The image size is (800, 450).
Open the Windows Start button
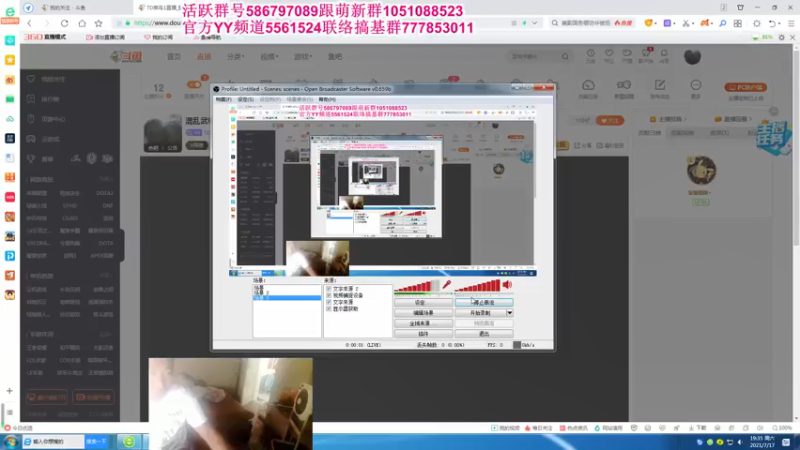(x=11, y=442)
